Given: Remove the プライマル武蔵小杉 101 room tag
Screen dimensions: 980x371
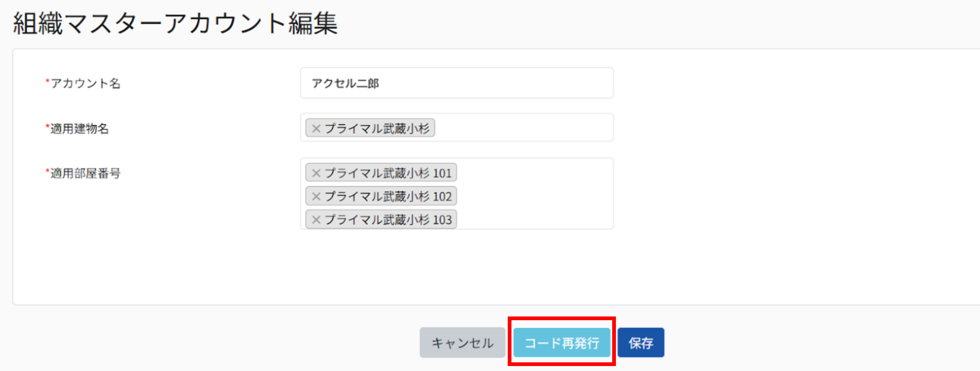Looking at the screenshot, I should click(x=316, y=173).
